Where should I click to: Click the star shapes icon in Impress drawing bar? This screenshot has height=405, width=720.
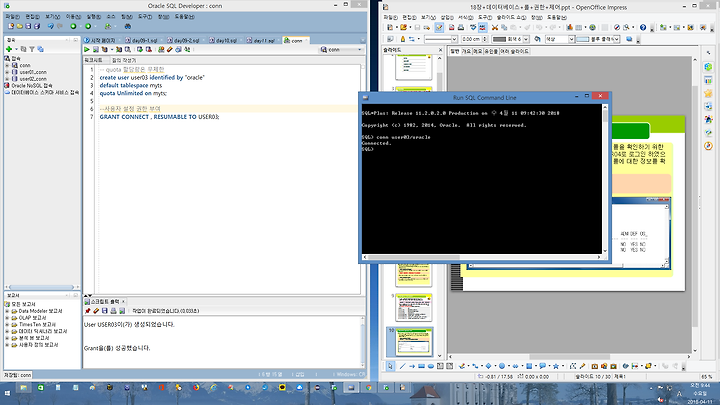tap(556, 366)
